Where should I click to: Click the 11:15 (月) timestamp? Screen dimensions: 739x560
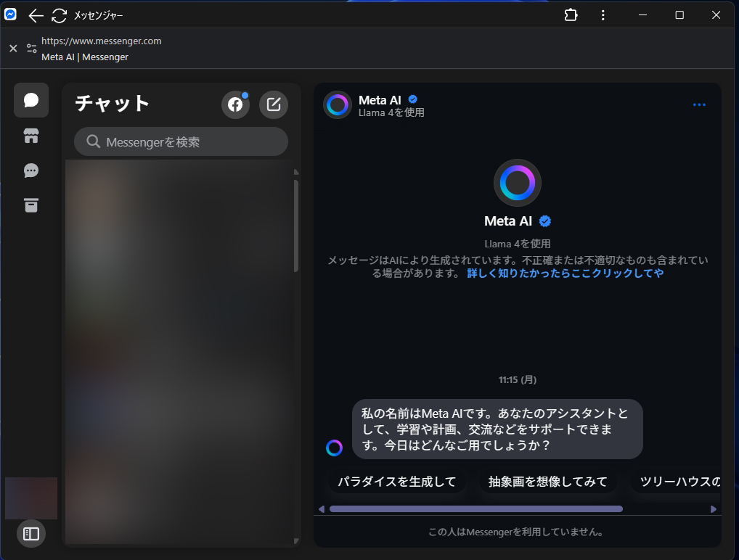pos(518,379)
